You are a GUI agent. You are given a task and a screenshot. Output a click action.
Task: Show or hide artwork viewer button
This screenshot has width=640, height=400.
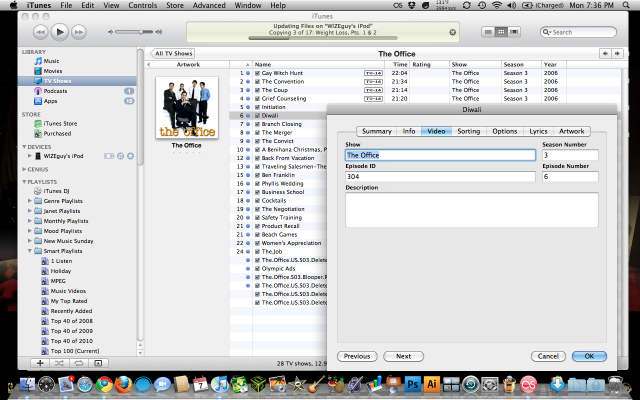click(98, 363)
